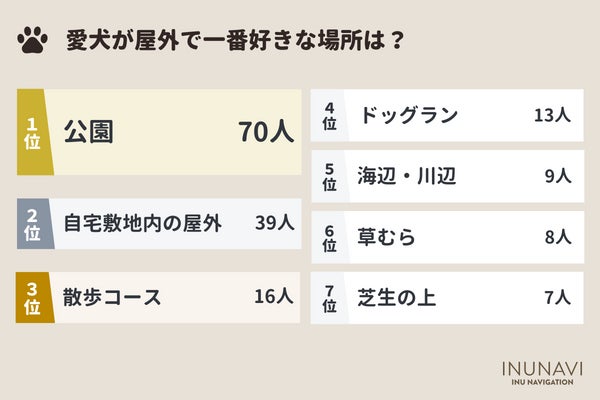The image size is (600, 400).
Task: Click the 4位 rank badge
Action: click(x=330, y=116)
